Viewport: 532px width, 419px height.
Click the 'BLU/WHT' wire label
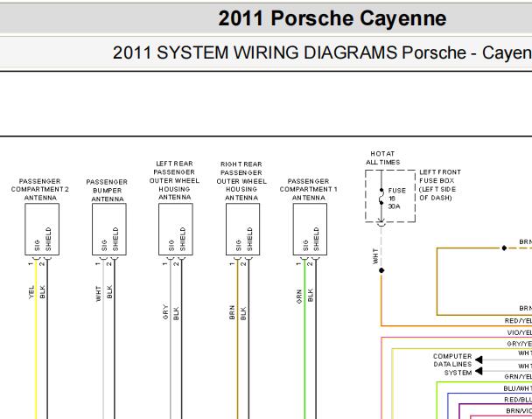tap(518, 388)
